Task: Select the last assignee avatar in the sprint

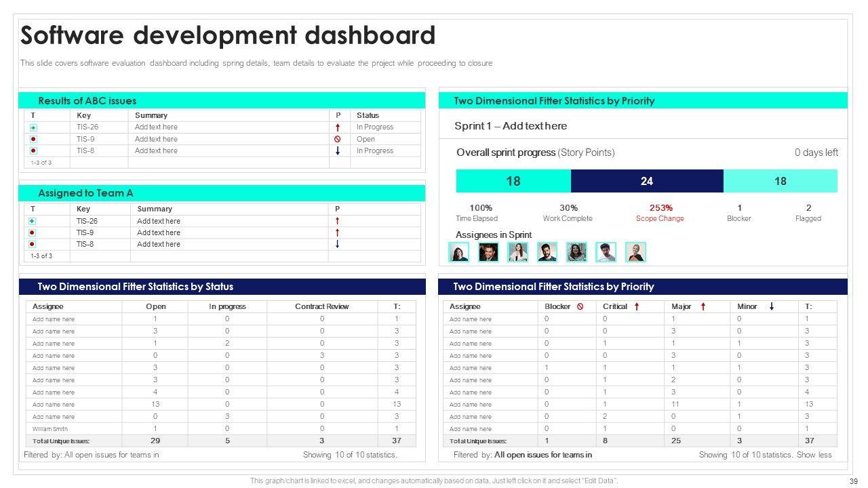Action: (x=635, y=252)
